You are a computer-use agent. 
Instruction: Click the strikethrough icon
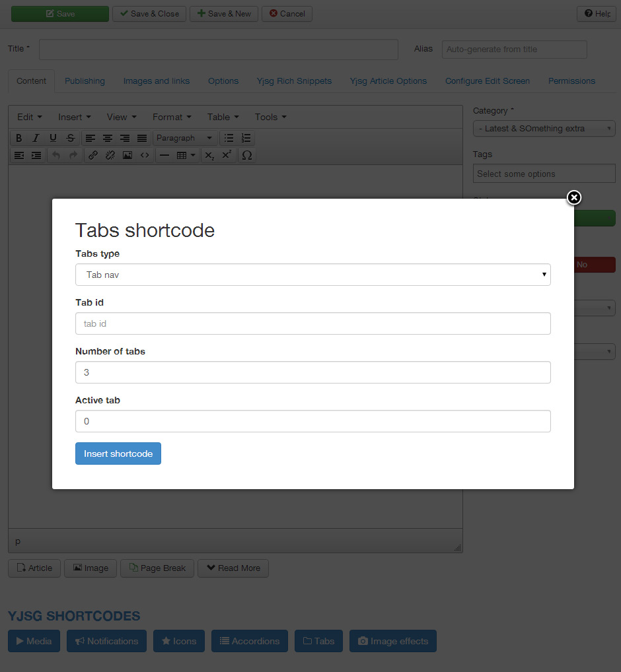pyautogui.click(x=71, y=138)
